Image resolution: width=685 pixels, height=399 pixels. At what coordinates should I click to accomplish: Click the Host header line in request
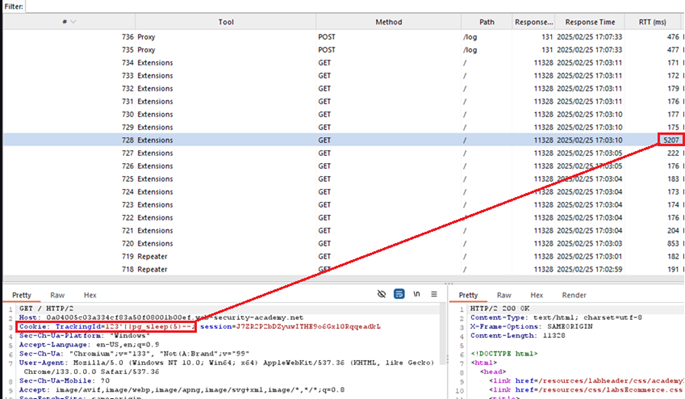161,317
